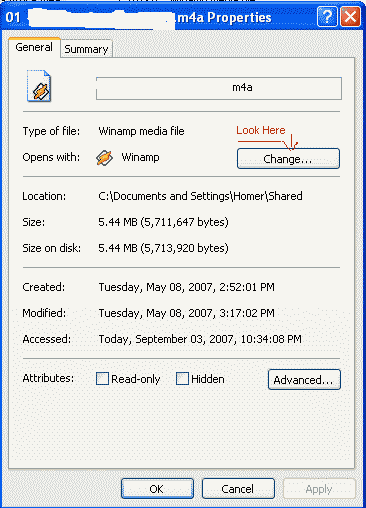366x508 pixels.
Task: Click the Winamp icon beside Opens with
Action: [x=104, y=157]
